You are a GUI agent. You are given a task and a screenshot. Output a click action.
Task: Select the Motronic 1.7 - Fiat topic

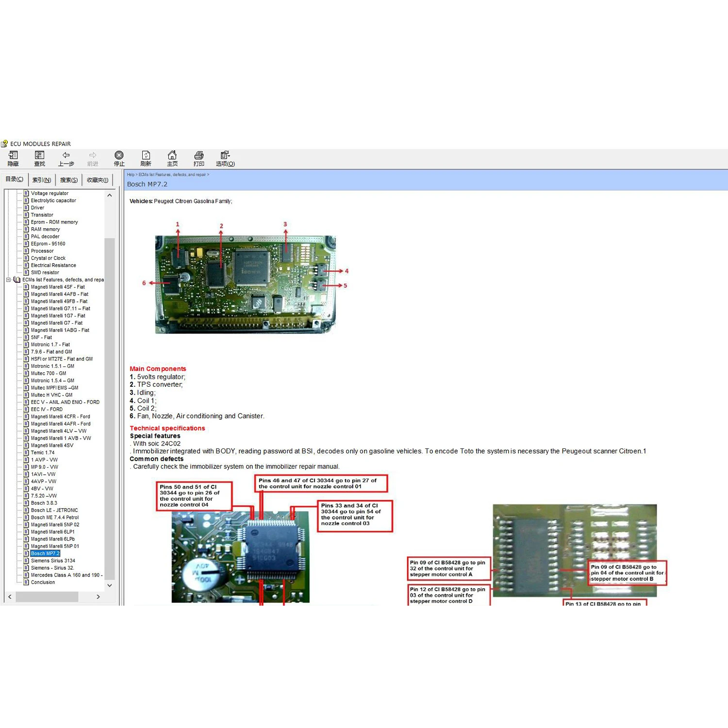(x=51, y=344)
